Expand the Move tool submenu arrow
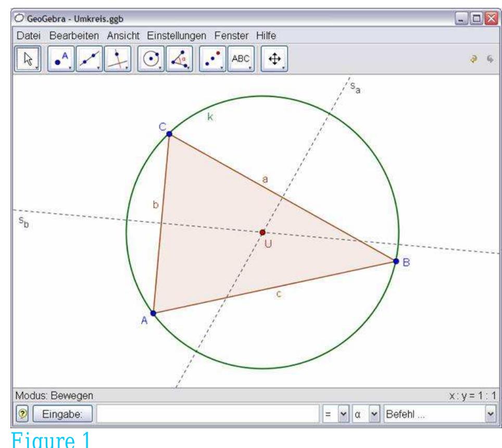This screenshot has height=448, width=502. click(x=37, y=68)
